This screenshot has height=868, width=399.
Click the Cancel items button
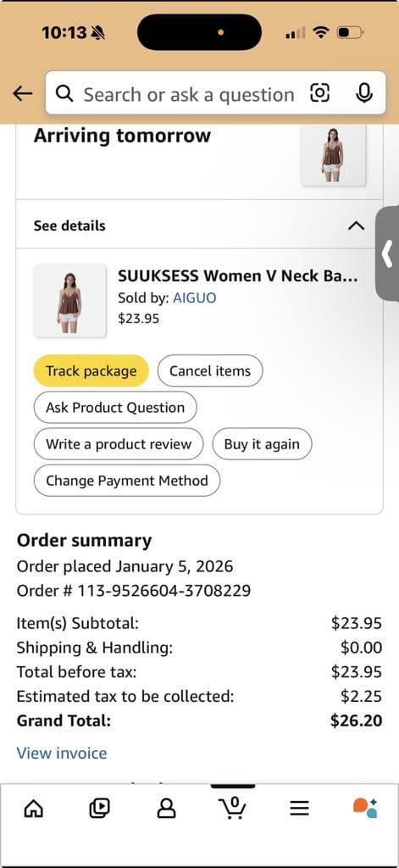(210, 371)
